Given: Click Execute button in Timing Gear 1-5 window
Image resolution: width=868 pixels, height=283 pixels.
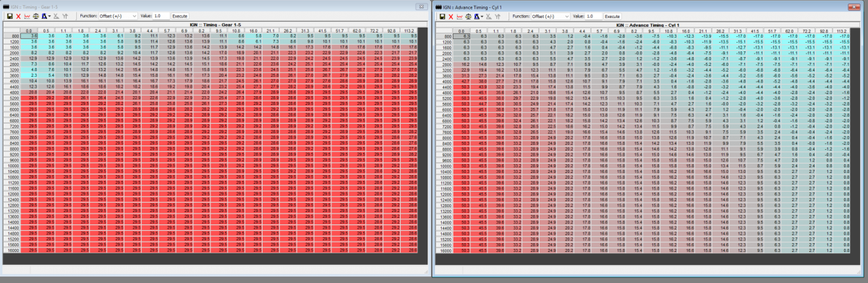Looking at the screenshot, I should tap(179, 16).
